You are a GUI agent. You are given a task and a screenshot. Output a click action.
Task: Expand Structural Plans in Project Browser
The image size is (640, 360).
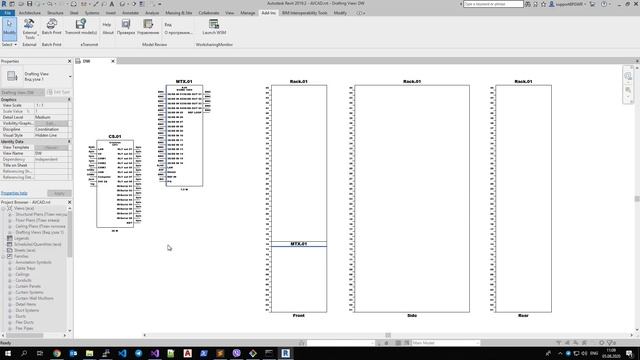click(10, 214)
